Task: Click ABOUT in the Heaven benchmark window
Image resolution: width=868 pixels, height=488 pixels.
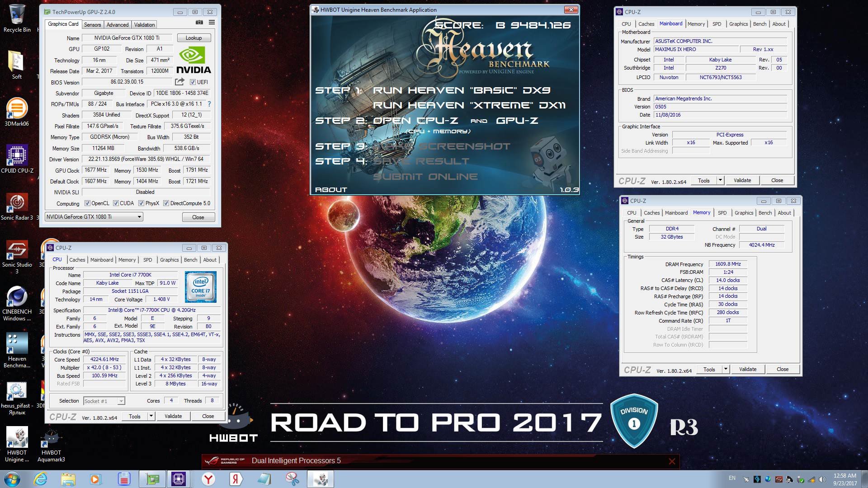Action: coord(331,190)
